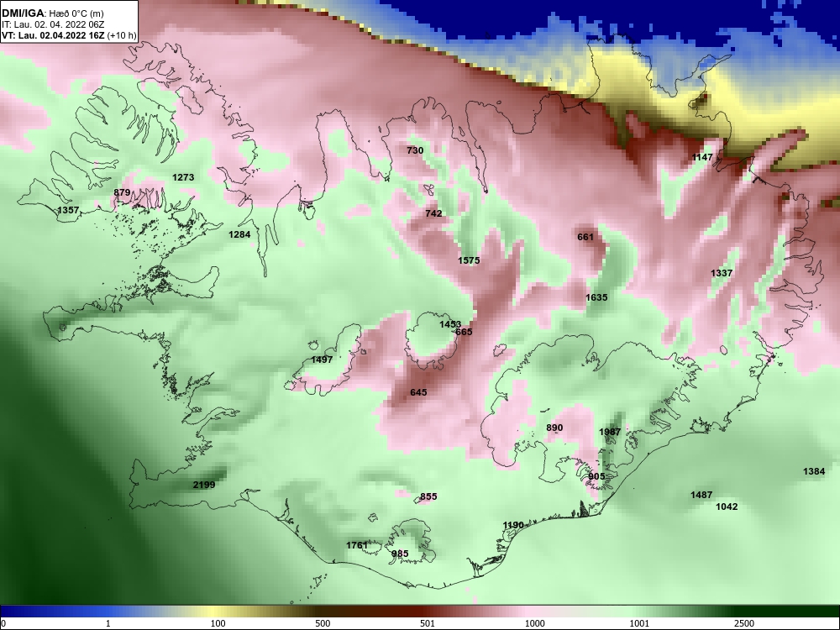Click the 1284 height label
This screenshot has height=630, width=840.
239,234
